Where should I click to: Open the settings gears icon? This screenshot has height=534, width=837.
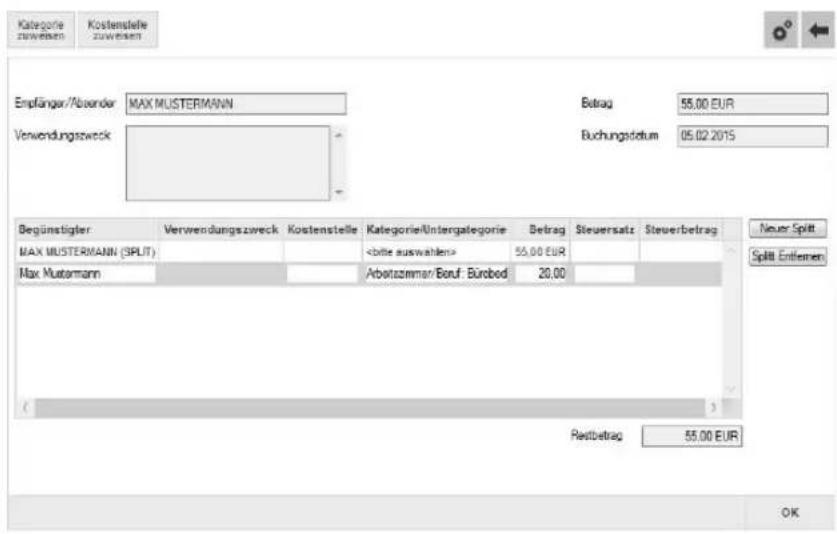point(781,30)
